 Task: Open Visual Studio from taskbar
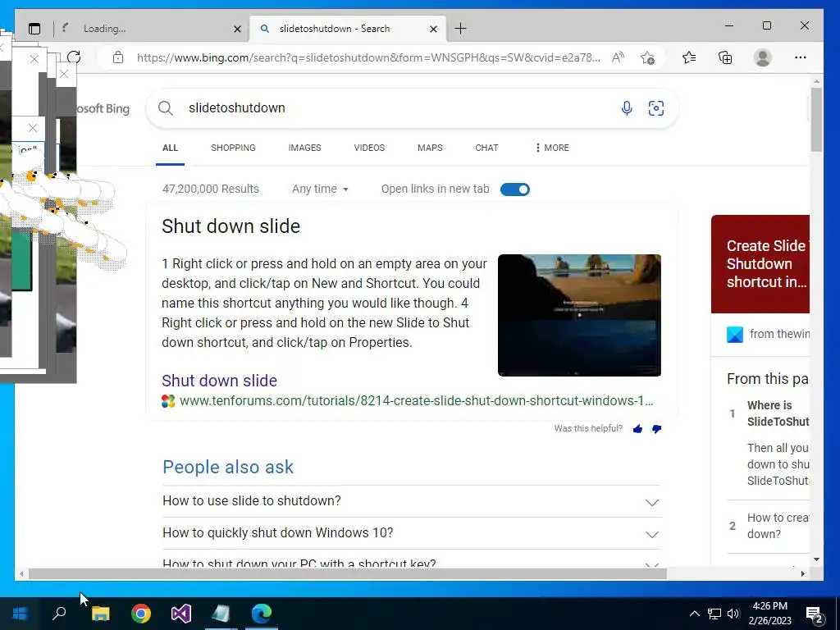coord(181,614)
